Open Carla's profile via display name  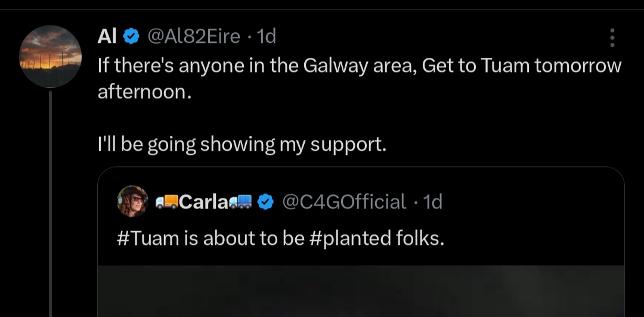click(203, 203)
